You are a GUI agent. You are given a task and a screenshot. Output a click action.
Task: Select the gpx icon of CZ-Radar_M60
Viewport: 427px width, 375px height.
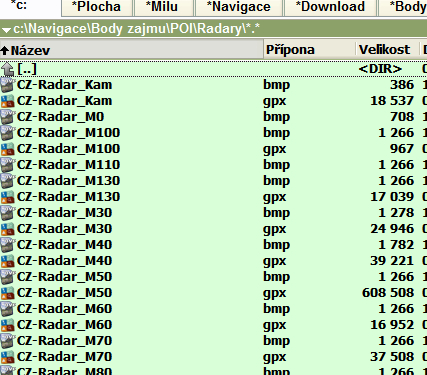pyautogui.click(x=7, y=325)
